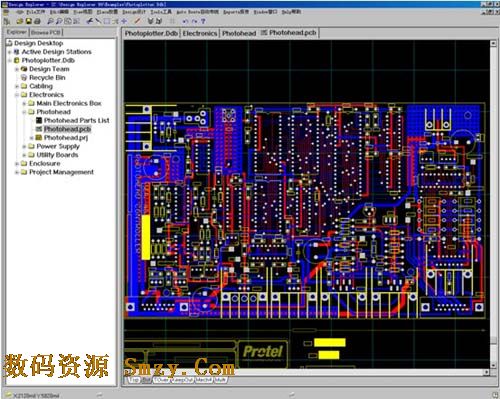Expand the Project Management folder
This screenshot has width=500, height=399.
[x=17, y=172]
